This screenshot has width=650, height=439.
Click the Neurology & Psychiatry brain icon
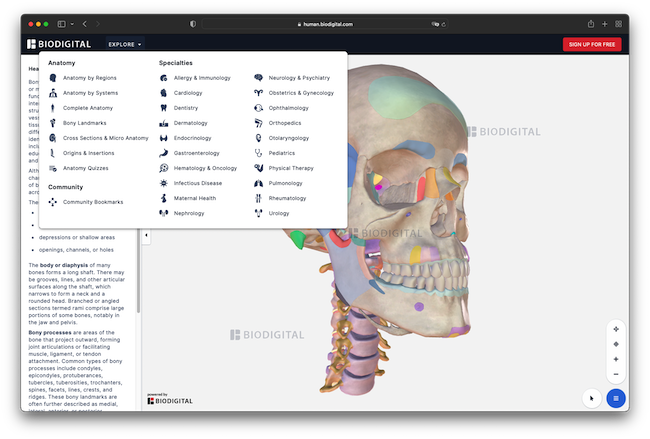click(x=258, y=78)
